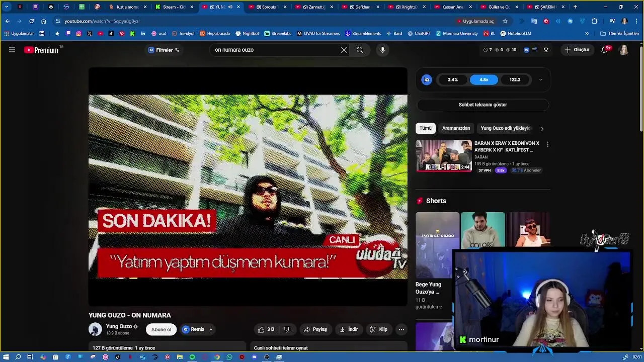Open Uygulamalar apps bookmark
Image resolution: width=644 pixels, height=362 pixels.
pyautogui.click(x=19, y=34)
